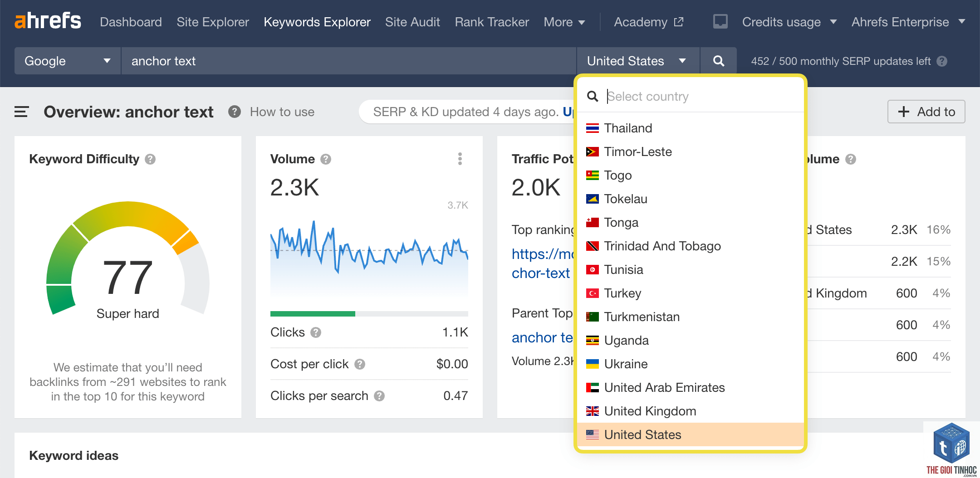Click help icon next to Cost per click
This screenshot has width=980, height=478.
click(360, 364)
